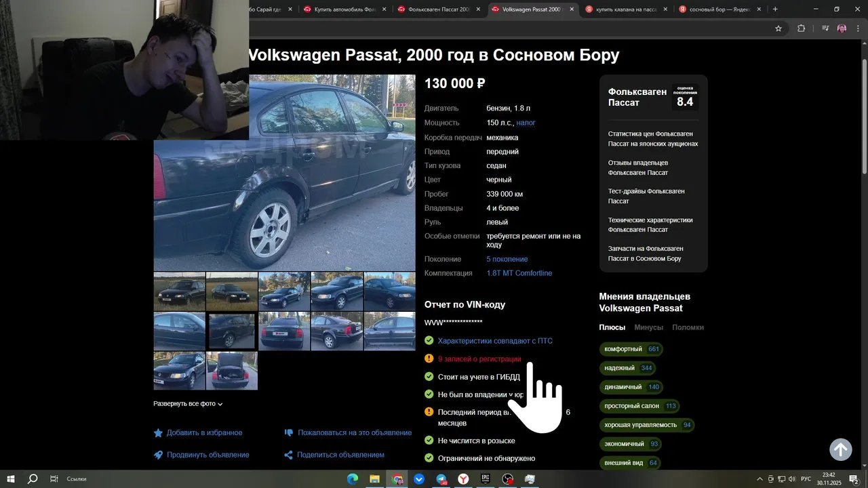Click the green check by Характеристики совпадают с ПТС
This screenshot has width=868, height=488.
coord(429,341)
